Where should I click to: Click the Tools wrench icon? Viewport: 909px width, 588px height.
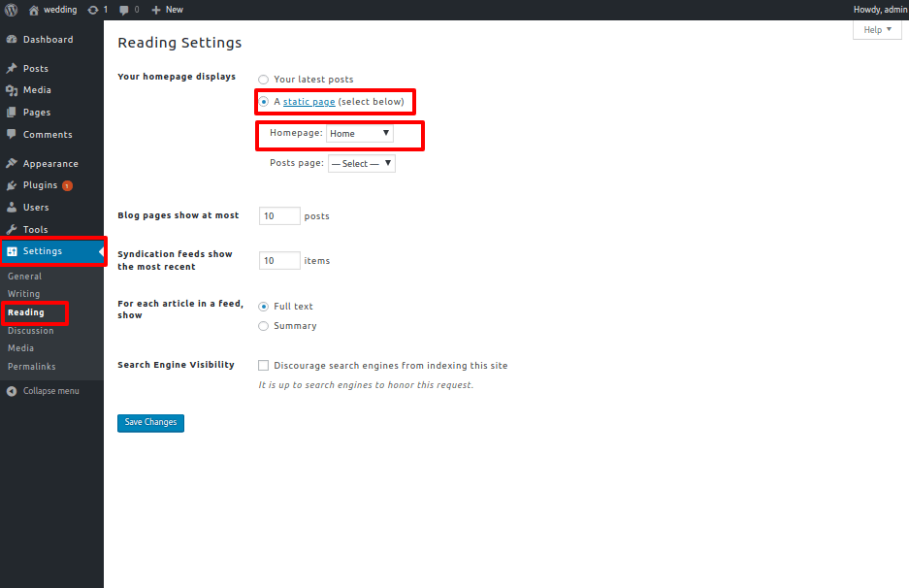coord(12,230)
